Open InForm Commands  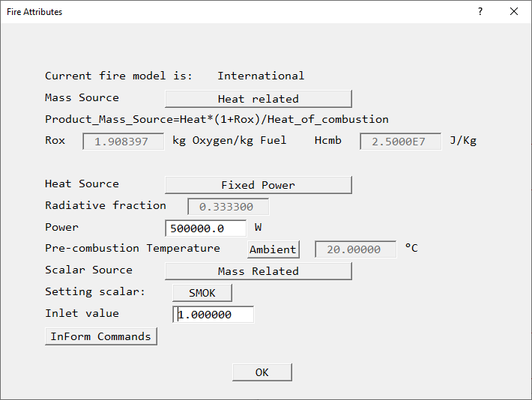pos(101,336)
